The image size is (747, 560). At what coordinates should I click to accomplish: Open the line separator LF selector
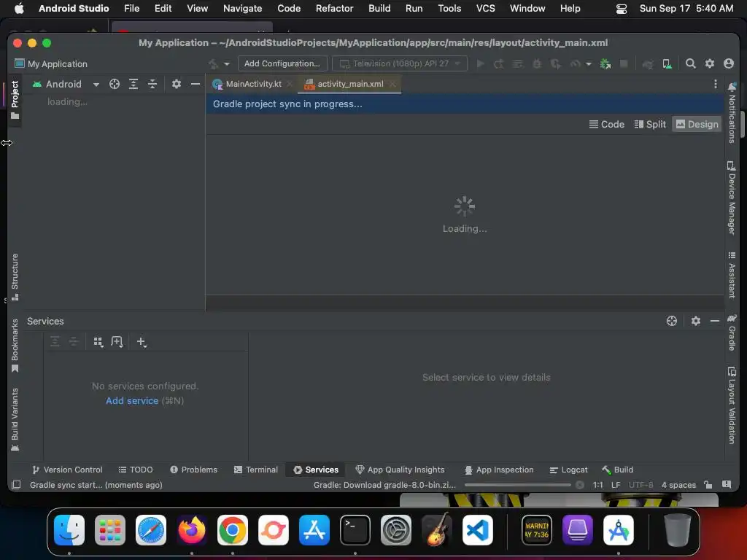point(616,485)
